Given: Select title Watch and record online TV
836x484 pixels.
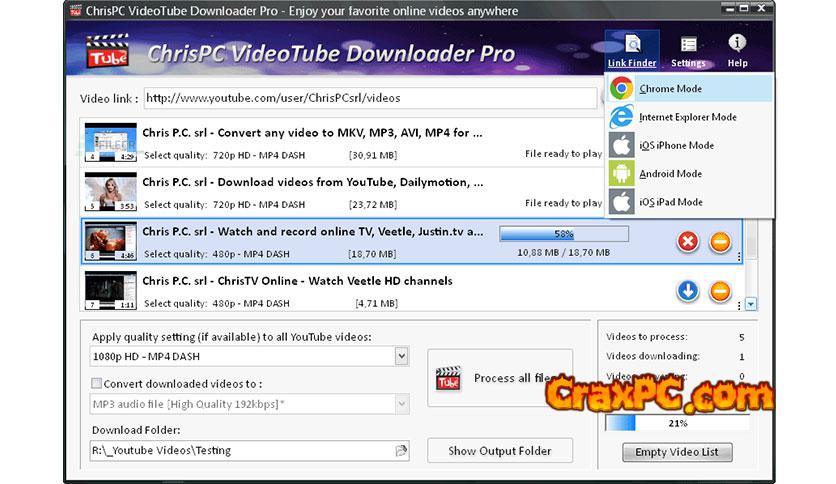Looking at the screenshot, I should click(x=313, y=231).
